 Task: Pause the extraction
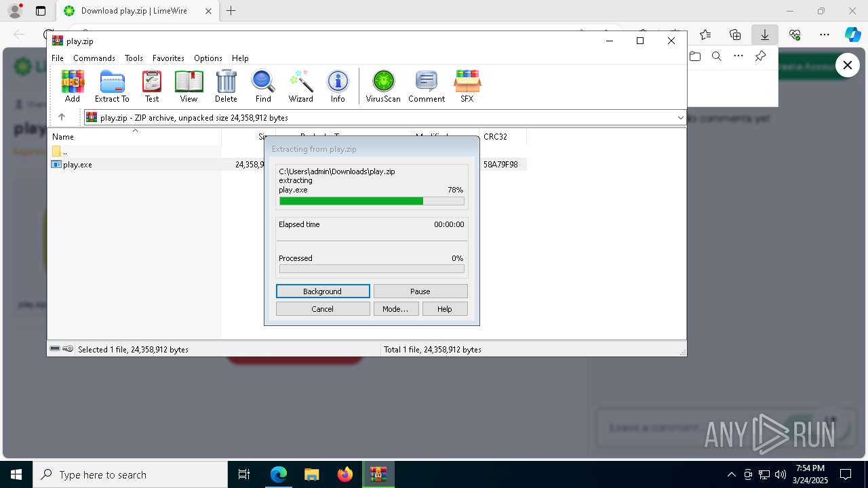[x=420, y=291]
